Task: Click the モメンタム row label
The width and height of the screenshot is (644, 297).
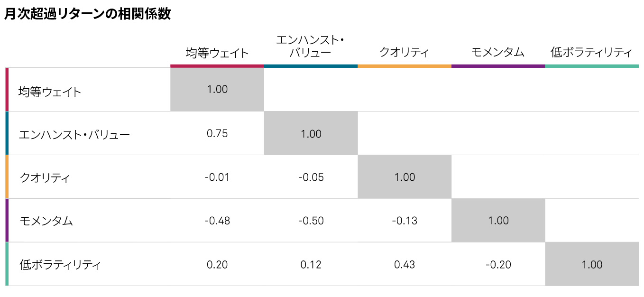Action: [46, 221]
